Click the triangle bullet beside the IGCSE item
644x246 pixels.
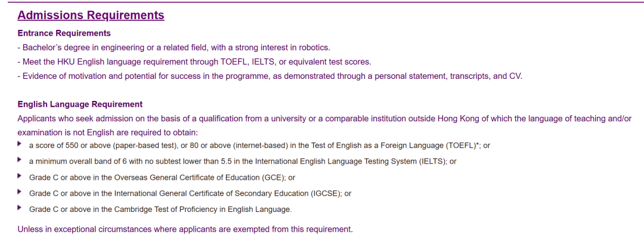[20, 192]
